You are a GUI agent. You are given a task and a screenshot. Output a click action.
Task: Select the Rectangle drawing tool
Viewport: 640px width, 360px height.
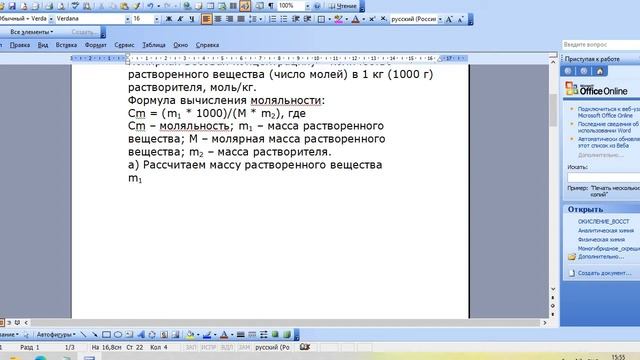(x=106, y=335)
